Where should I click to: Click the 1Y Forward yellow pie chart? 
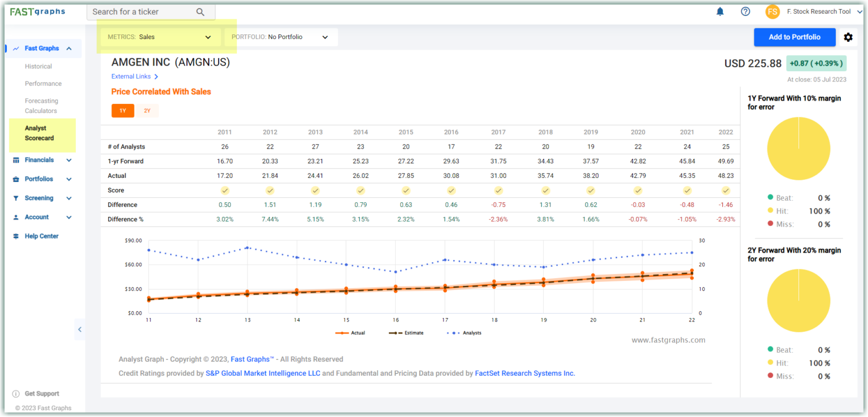tap(798, 149)
